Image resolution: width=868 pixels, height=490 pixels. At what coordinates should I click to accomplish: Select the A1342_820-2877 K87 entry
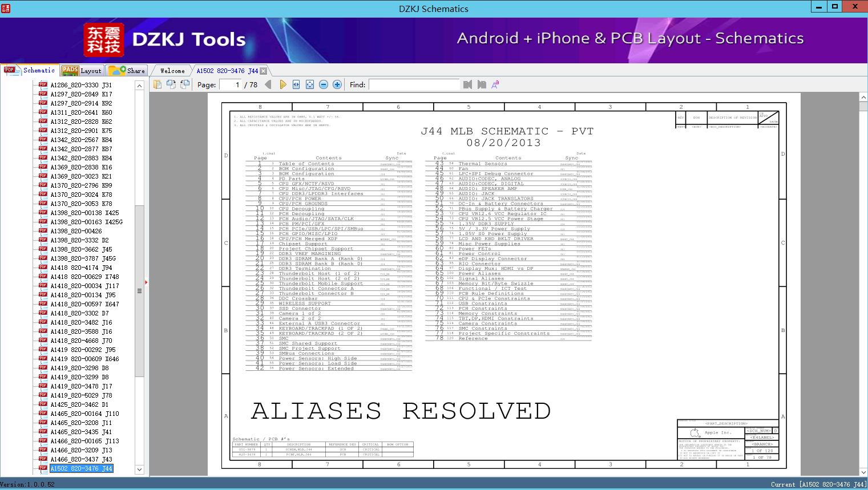click(81, 149)
